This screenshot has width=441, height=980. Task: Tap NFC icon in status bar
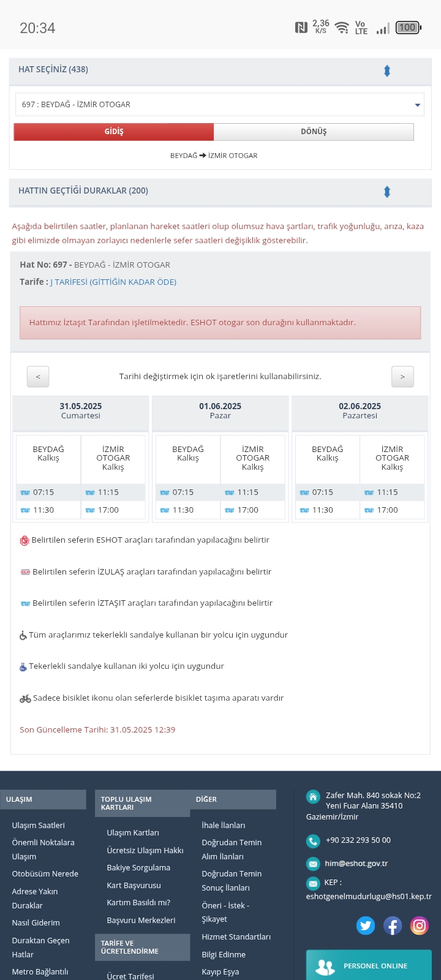click(x=301, y=28)
